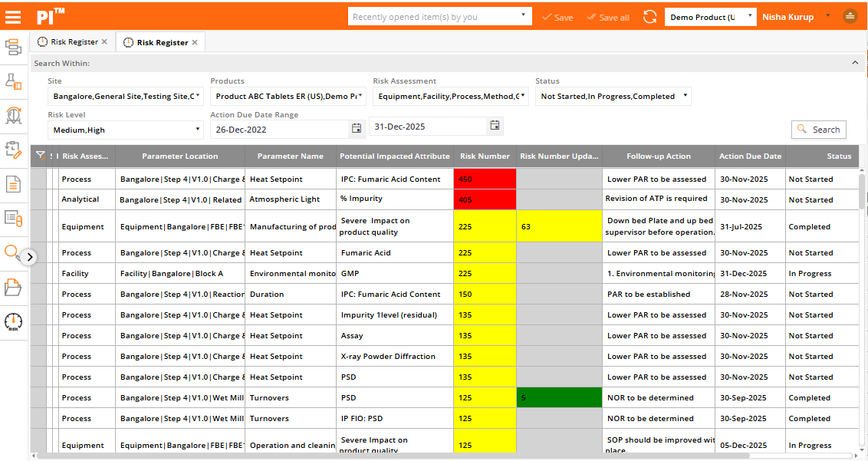
Task: Open the flask experiment sidebar icon
Action: [x=13, y=81]
